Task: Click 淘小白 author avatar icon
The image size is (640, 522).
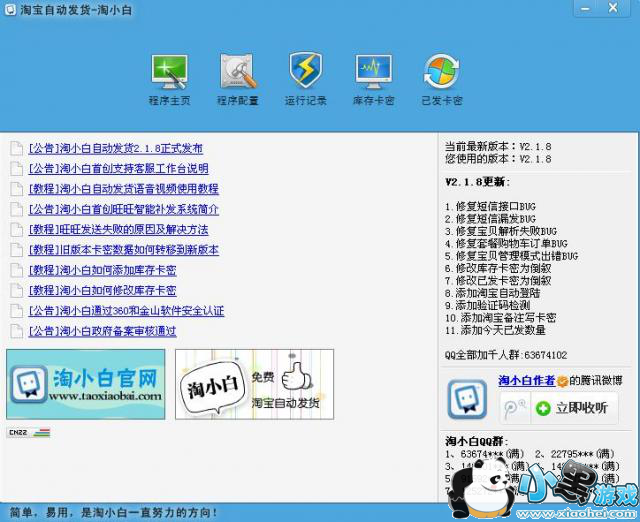Action: tap(467, 400)
